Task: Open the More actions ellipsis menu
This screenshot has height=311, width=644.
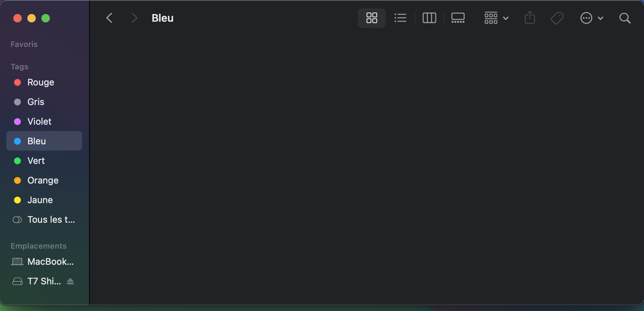Action: pyautogui.click(x=591, y=18)
